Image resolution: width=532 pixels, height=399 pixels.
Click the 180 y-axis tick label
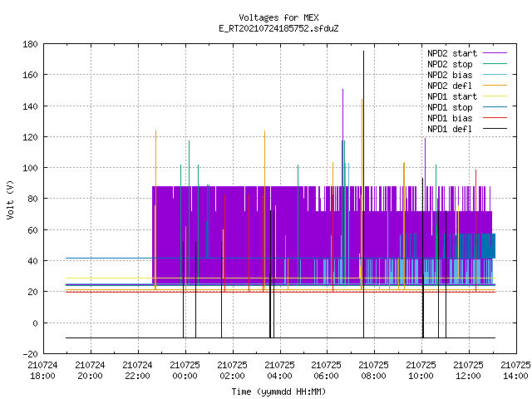tap(30, 44)
